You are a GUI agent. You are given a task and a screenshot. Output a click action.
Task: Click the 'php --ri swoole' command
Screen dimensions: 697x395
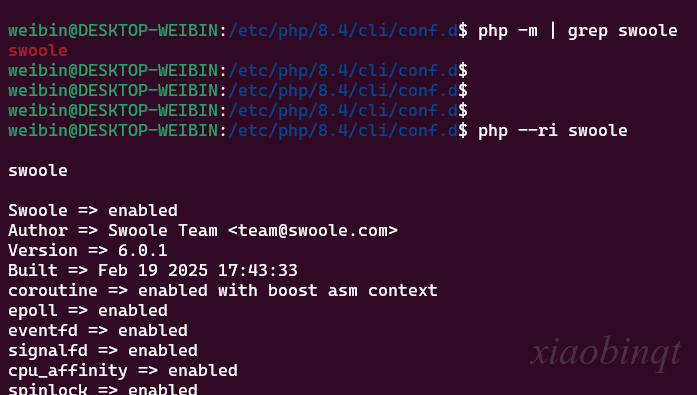tap(553, 131)
